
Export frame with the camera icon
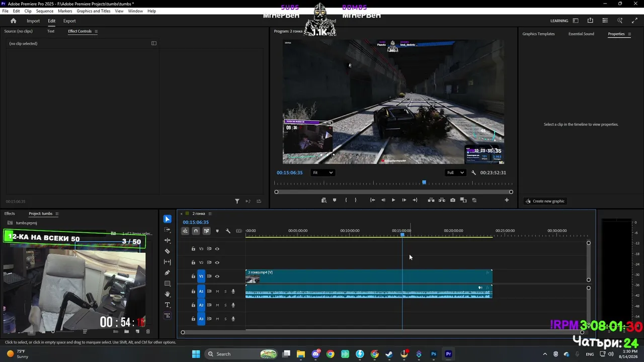pos(453,200)
